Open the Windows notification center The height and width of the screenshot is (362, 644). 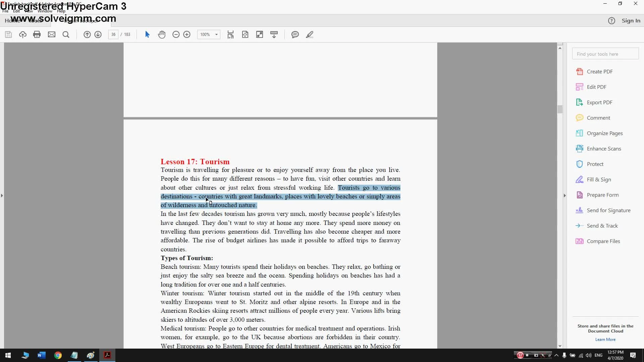tap(633, 355)
